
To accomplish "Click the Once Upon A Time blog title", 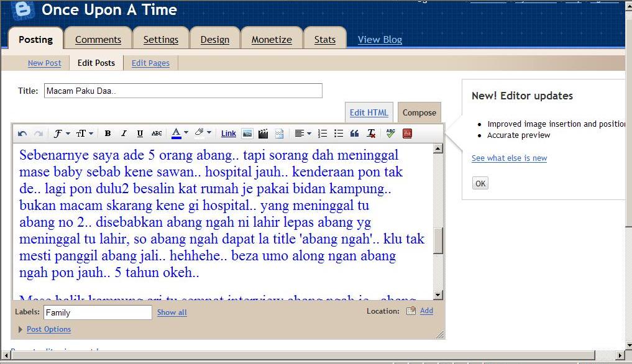I will click(109, 10).
